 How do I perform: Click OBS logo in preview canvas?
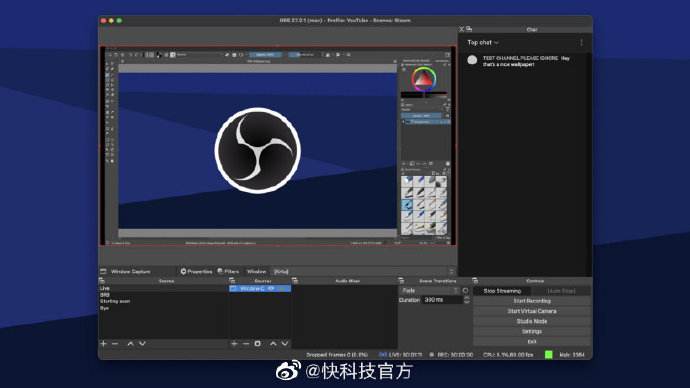[258, 150]
